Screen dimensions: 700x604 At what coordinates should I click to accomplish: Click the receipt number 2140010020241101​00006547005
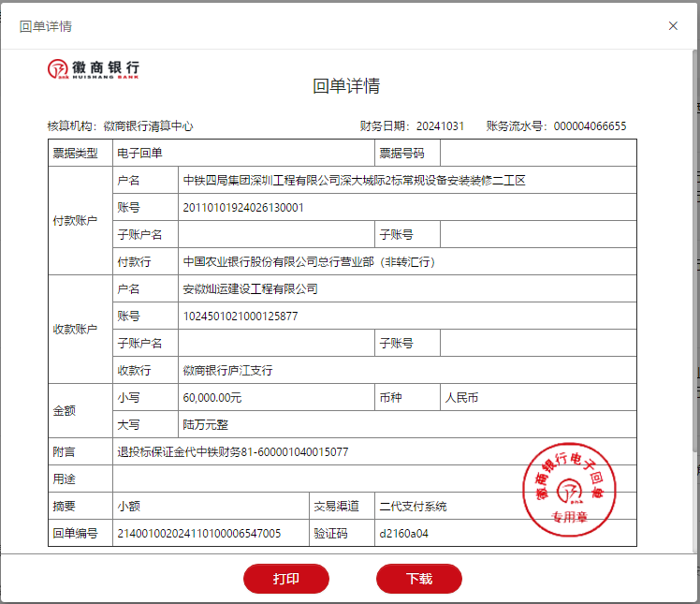point(199,534)
